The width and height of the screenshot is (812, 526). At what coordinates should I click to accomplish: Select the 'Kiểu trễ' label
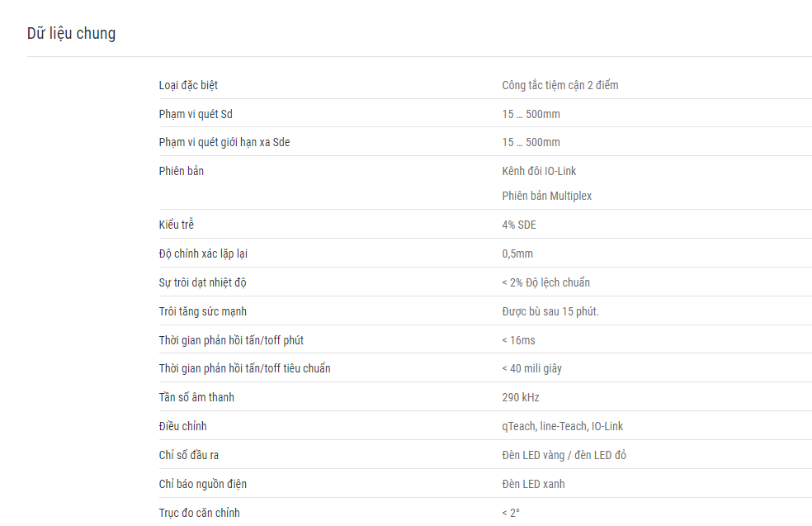(x=176, y=225)
